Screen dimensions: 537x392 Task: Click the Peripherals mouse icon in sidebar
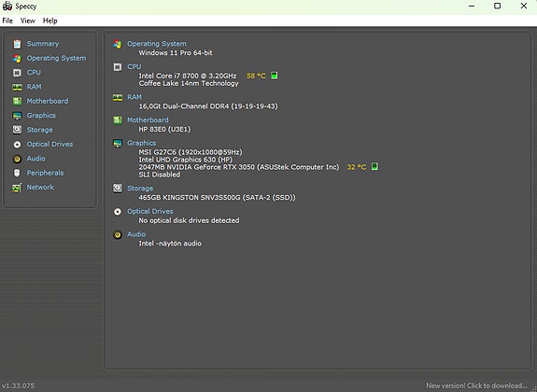tap(17, 173)
